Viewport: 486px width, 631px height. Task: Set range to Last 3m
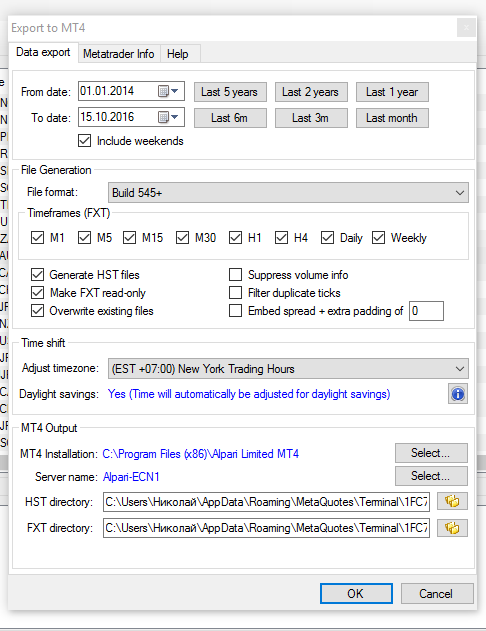(311, 118)
